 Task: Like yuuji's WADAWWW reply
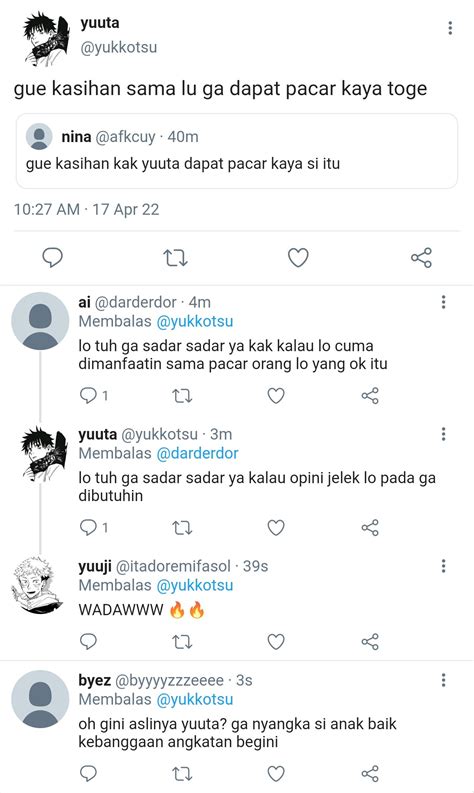276,642
